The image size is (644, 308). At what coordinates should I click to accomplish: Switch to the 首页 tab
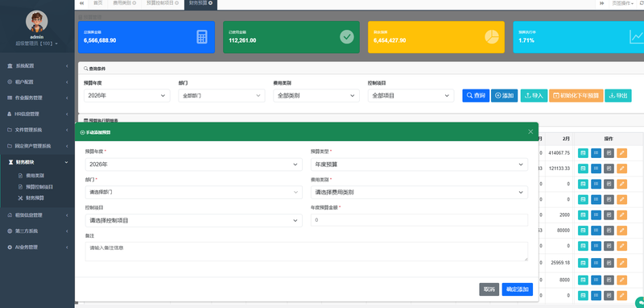[97, 3]
